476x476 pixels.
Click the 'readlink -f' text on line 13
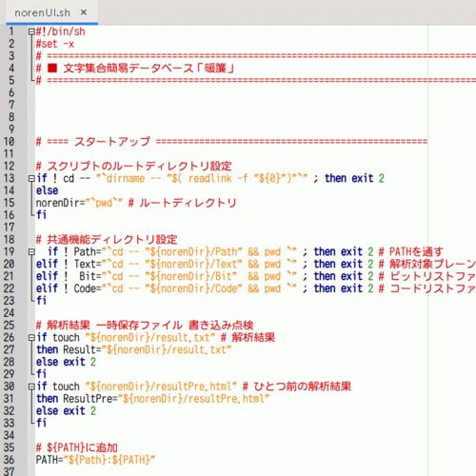[218, 178]
